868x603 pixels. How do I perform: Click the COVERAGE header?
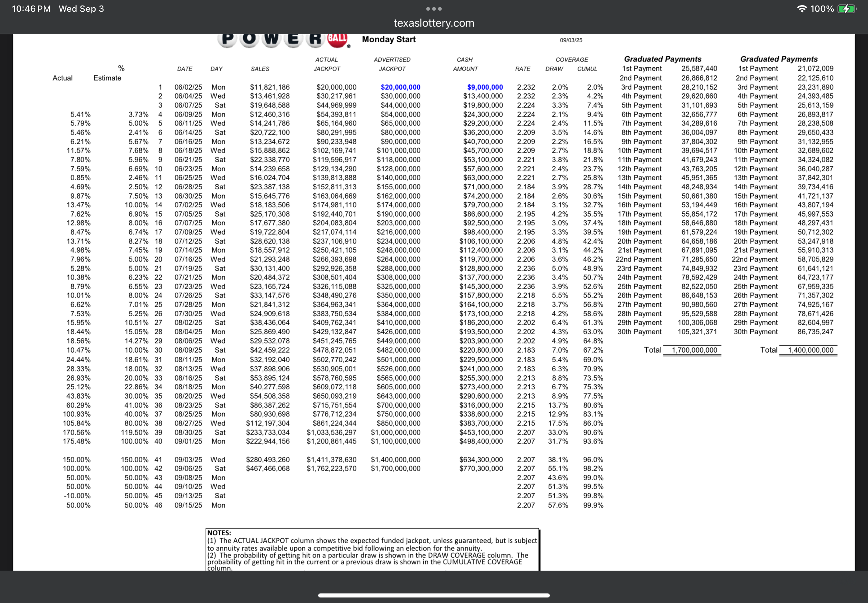click(x=572, y=60)
